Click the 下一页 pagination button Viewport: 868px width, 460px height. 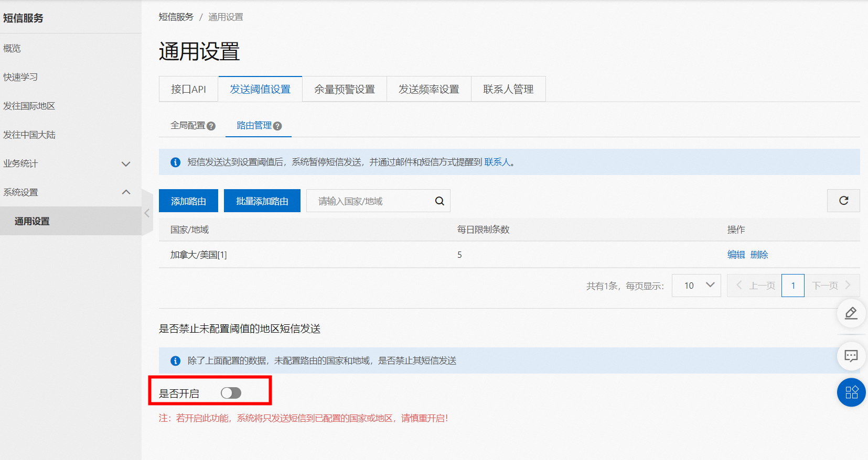pos(832,286)
